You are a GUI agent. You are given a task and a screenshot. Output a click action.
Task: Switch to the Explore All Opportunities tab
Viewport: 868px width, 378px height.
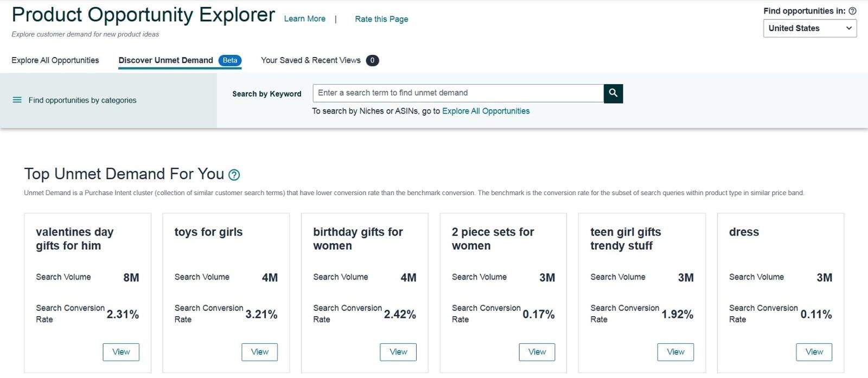[55, 60]
